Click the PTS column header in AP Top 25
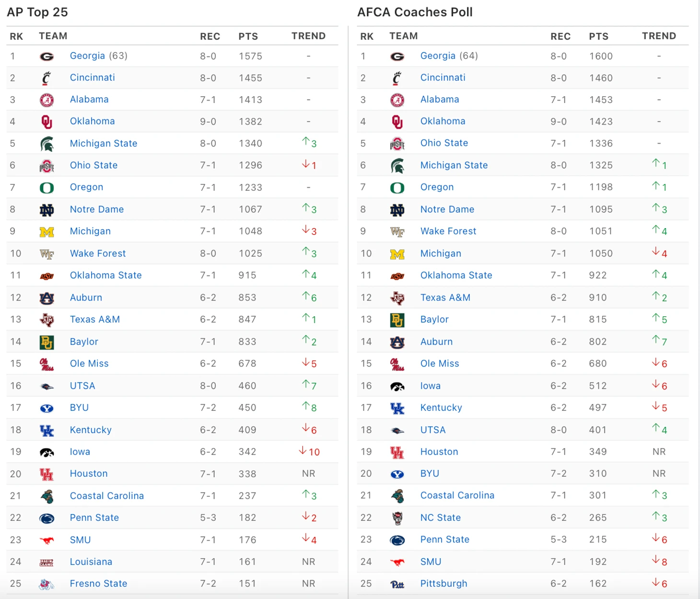Viewport: 700px width, 599px height. click(x=248, y=36)
